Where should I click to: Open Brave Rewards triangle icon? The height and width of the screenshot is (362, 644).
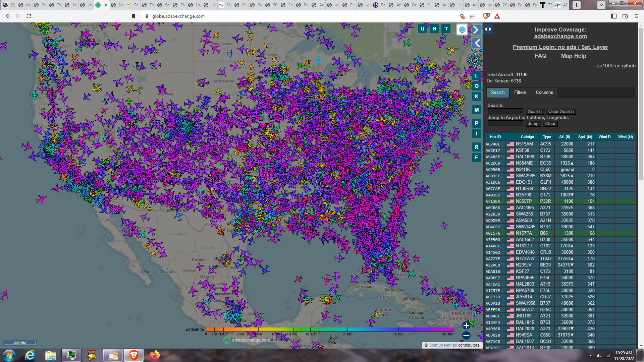click(497, 16)
